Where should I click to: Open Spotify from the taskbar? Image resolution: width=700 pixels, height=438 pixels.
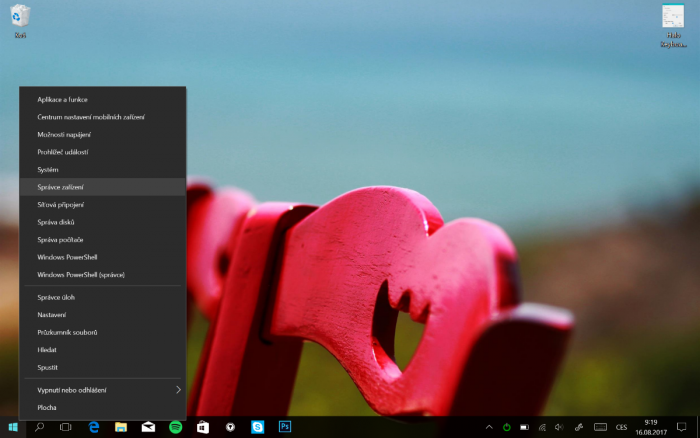(176, 427)
